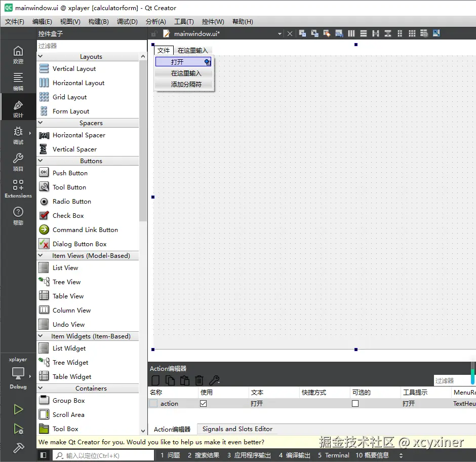476x462 pixels.
Task: Select Edit Tab Order toolbar icon
Action: point(339,33)
